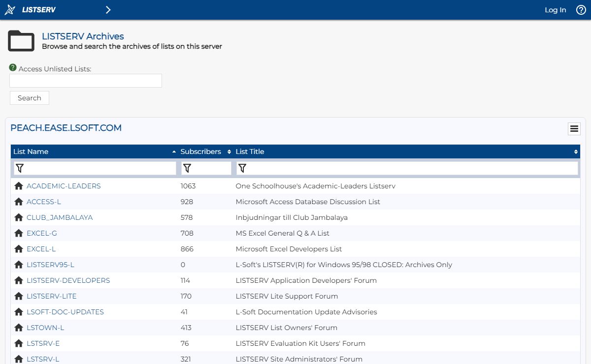Open the LISTSERV-DEVELOPERS list link
The image size is (591, 364).
point(68,280)
